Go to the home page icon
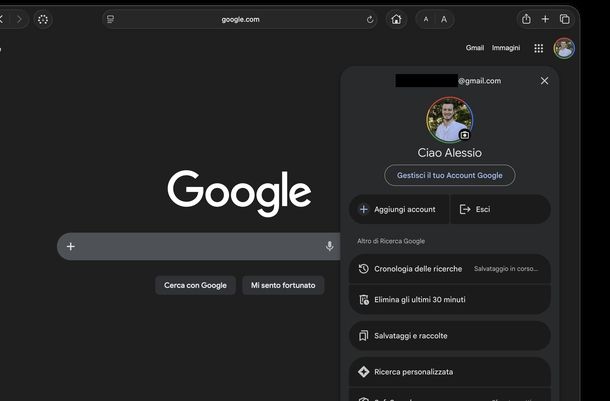The image size is (610, 401). pyautogui.click(x=396, y=19)
